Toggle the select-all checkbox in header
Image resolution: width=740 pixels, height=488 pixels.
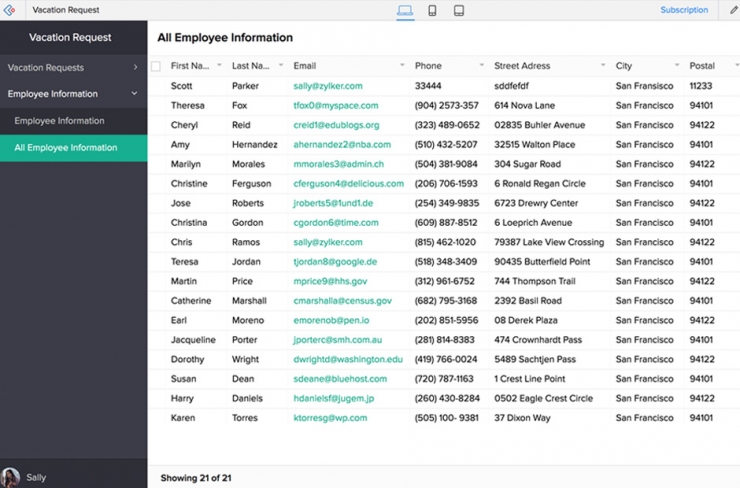point(156,66)
